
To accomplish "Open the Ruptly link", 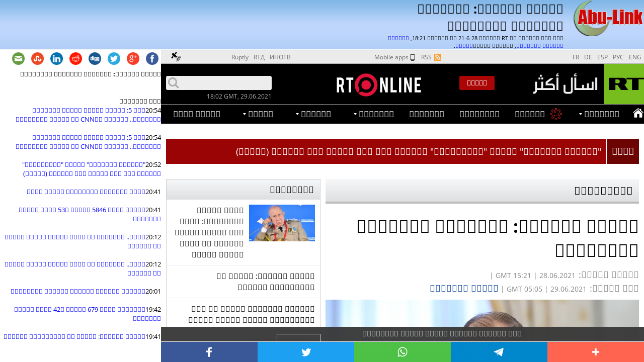I will 240,57.
